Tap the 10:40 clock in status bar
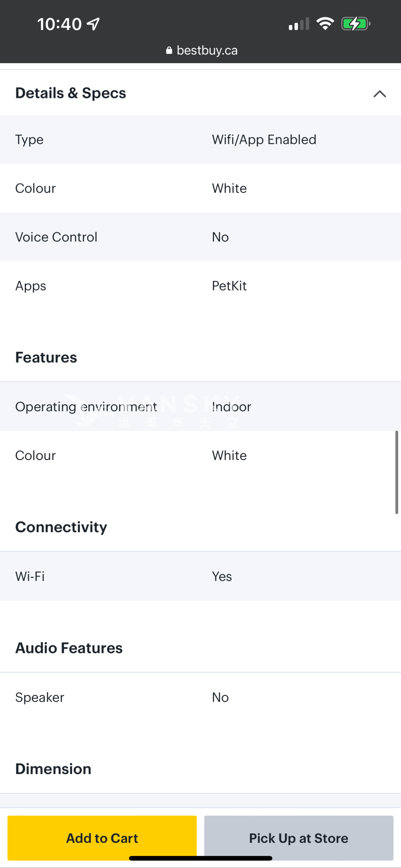 [x=60, y=24]
